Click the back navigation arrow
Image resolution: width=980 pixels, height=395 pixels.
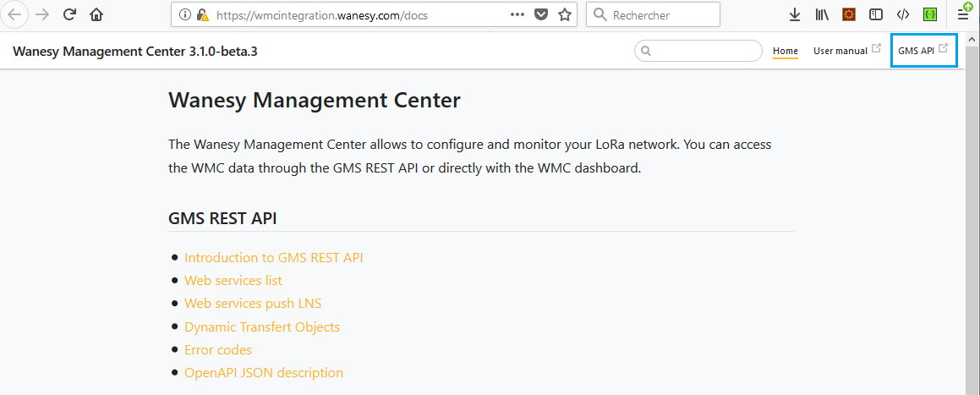tap(15, 14)
